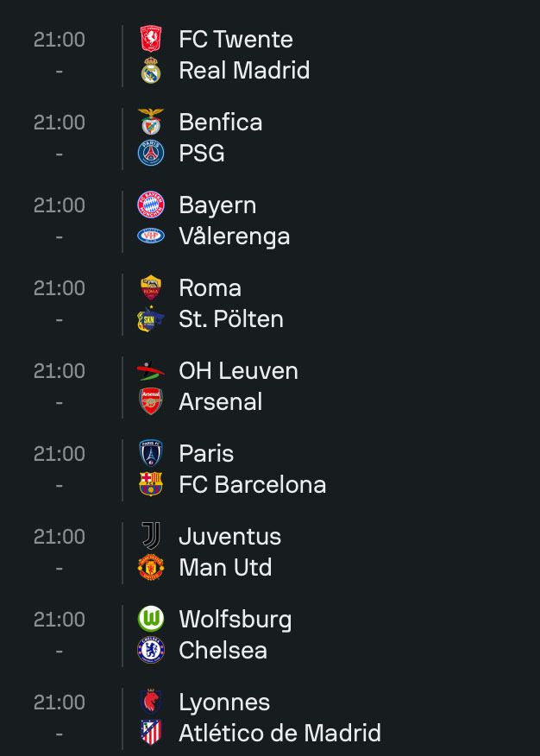Click the Real Madrid club crest

pos(151,71)
